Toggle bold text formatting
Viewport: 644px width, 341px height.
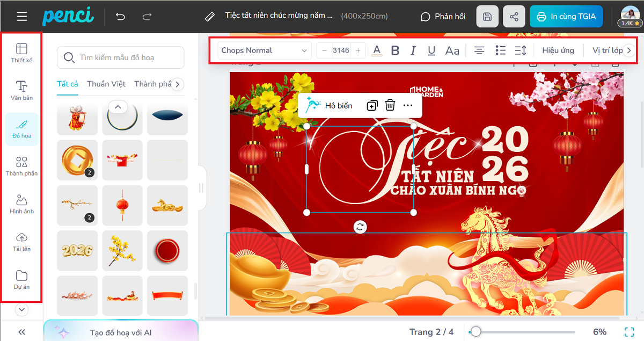click(395, 50)
